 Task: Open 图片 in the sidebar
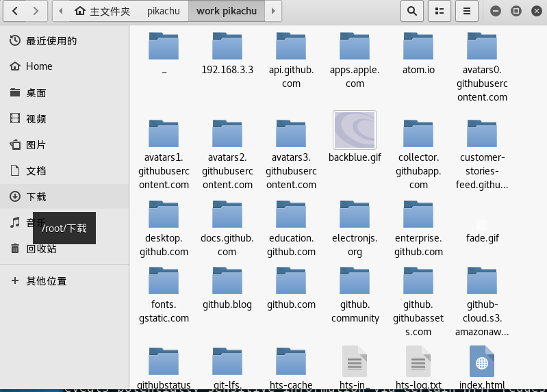tap(64, 144)
